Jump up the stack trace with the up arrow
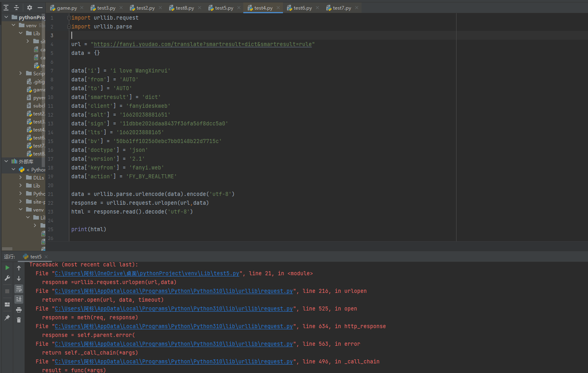 (19, 268)
